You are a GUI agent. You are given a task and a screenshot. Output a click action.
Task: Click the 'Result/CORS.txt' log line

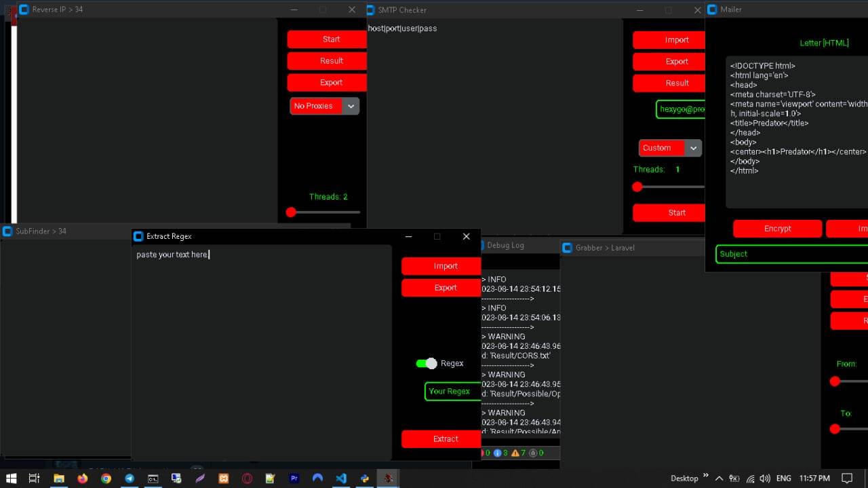(516, 356)
